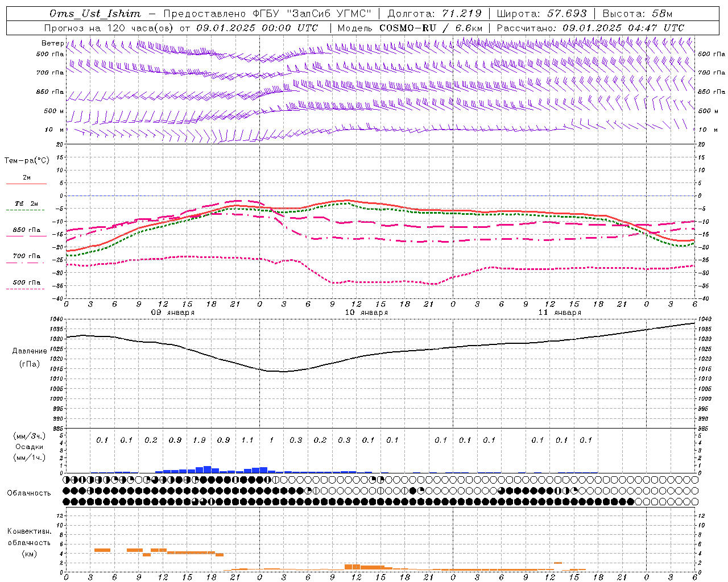Click the '2м' temperature legend entry
The width and height of the screenshot is (728, 582).
pos(27,178)
